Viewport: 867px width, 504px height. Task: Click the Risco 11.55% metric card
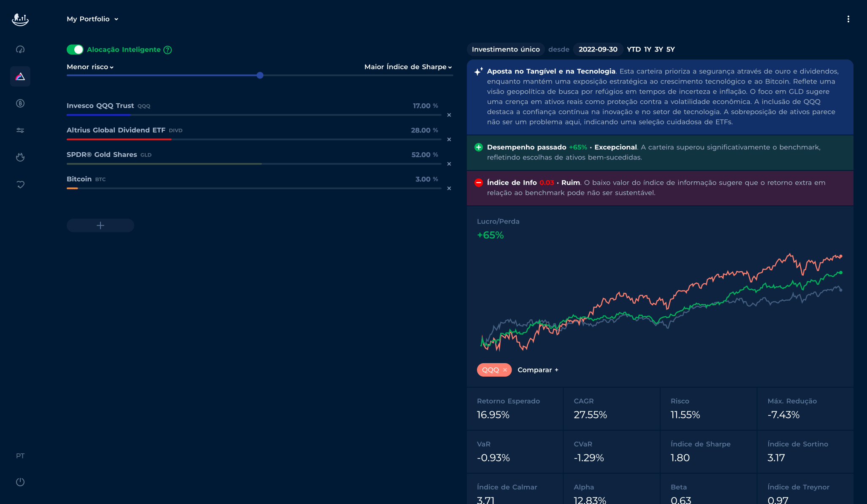pyautogui.click(x=708, y=409)
